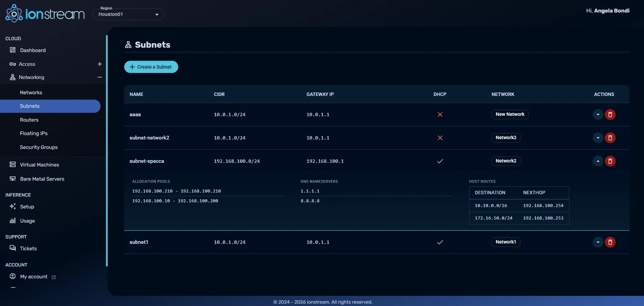Expand details for subnet-network2
The width and height of the screenshot is (644, 306).
(598, 138)
